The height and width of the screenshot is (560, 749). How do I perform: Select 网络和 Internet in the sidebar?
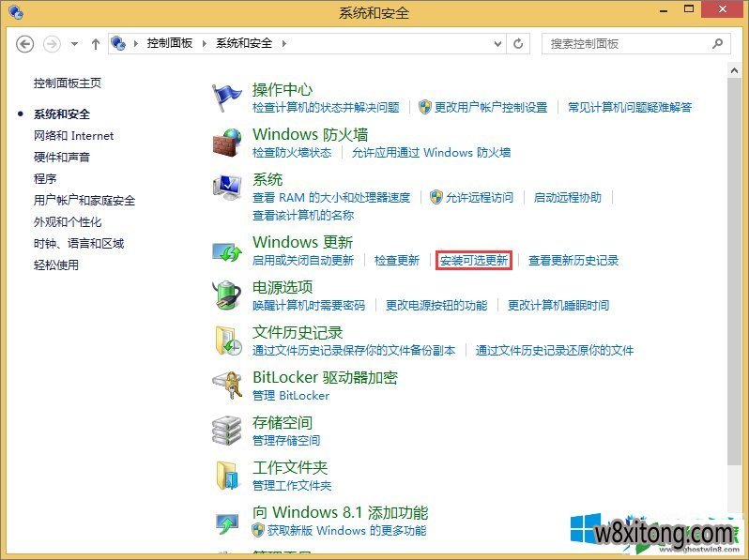[73, 136]
